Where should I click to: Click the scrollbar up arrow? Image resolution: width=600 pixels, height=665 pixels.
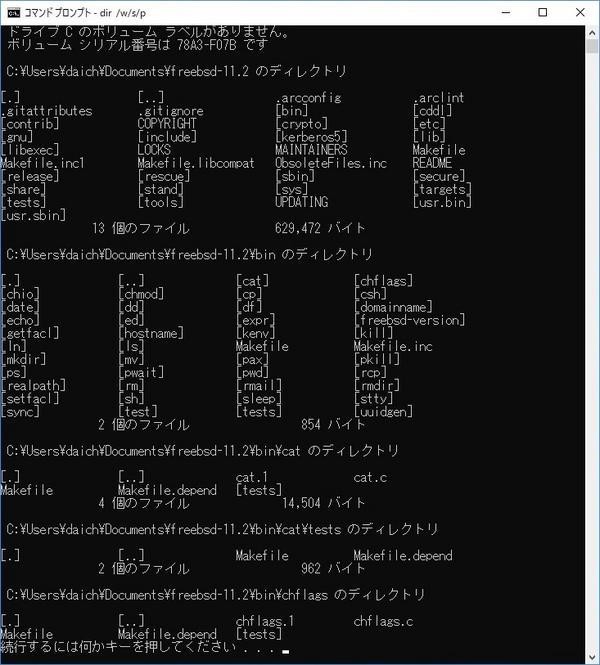tap(592, 33)
